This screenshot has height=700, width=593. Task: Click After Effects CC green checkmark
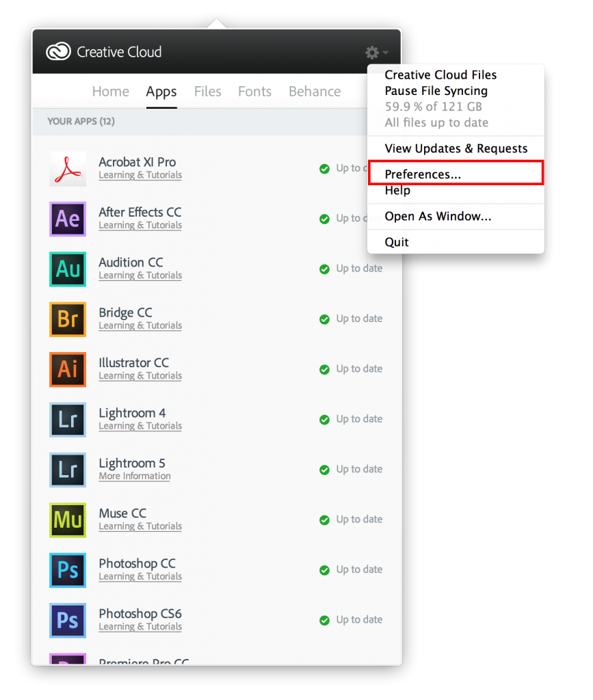click(x=325, y=219)
